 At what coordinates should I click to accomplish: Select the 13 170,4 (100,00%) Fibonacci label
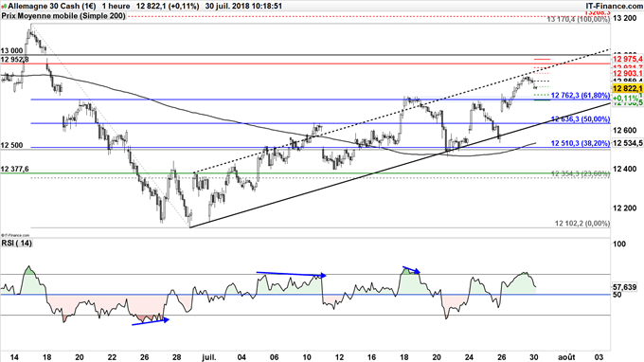point(579,19)
